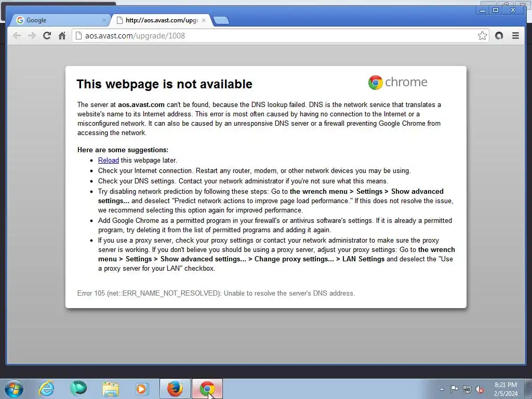The height and width of the screenshot is (399, 532).
Task: Open Windows Explorer from the taskbar
Action: (x=111, y=389)
